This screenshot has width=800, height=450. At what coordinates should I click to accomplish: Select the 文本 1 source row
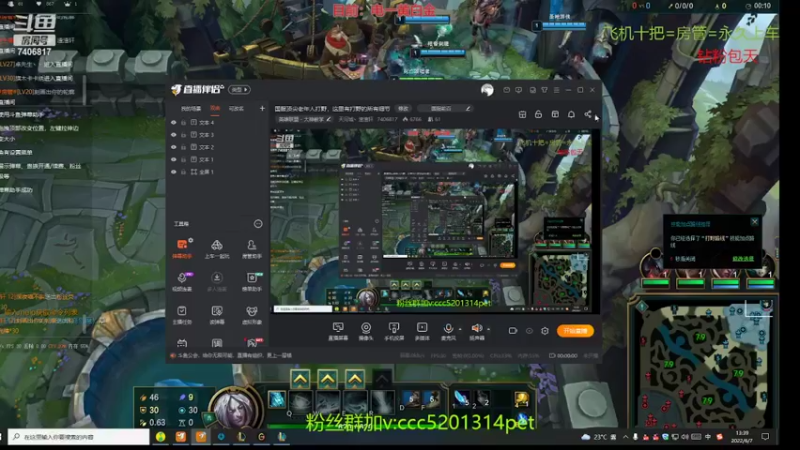[218, 159]
